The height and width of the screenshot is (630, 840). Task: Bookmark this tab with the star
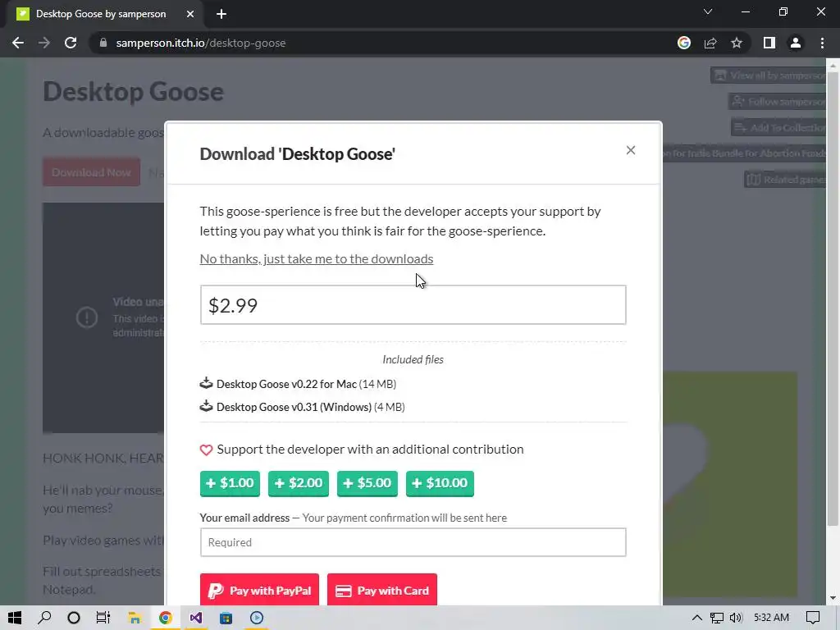click(737, 43)
